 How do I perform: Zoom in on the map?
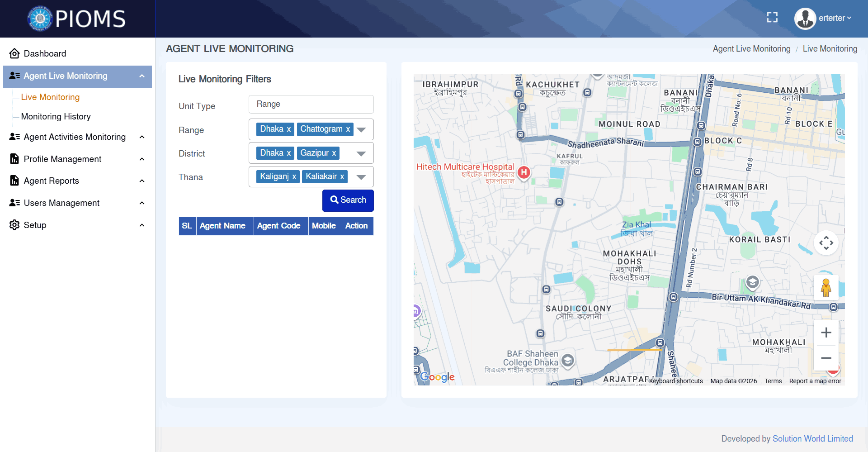pyautogui.click(x=826, y=333)
